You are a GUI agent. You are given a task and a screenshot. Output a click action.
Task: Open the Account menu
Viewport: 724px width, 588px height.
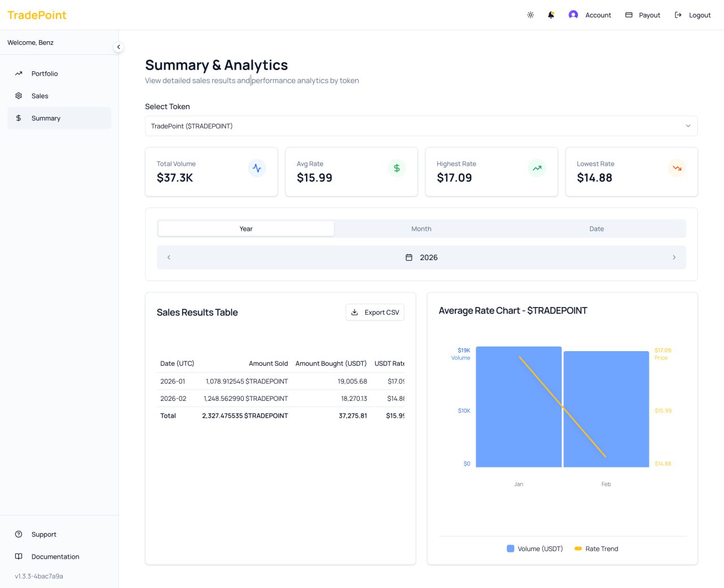590,15
